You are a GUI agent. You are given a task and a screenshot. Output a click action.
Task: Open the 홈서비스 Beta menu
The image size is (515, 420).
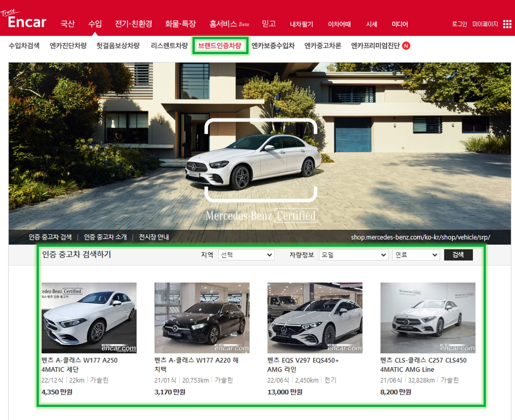[x=229, y=24]
